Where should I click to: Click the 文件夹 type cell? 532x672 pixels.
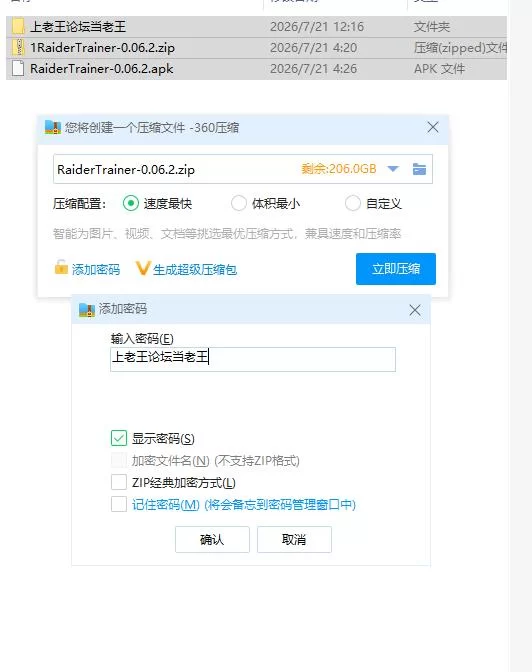432,27
